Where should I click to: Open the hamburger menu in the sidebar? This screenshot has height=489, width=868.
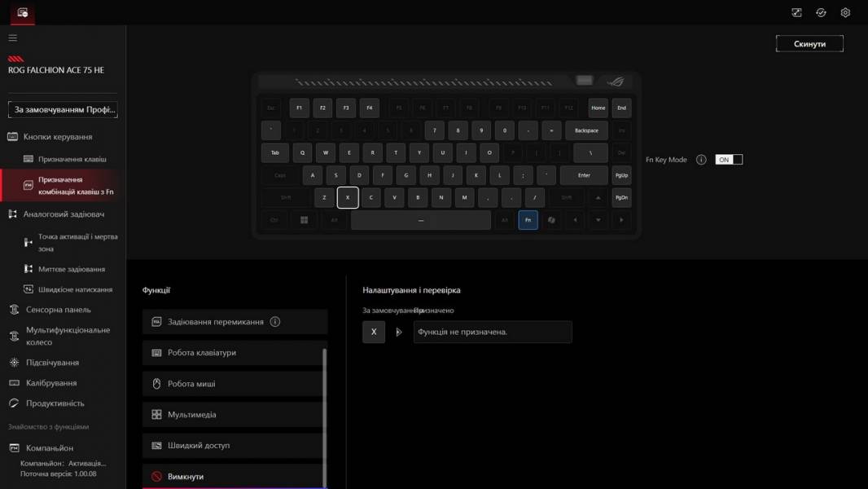click(x=12, y=37)
